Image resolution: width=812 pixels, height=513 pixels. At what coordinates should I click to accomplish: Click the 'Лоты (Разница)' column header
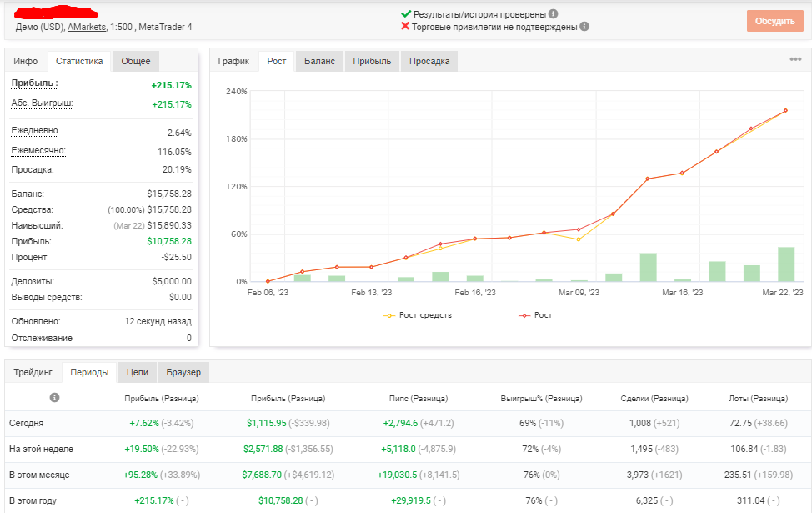758,399
